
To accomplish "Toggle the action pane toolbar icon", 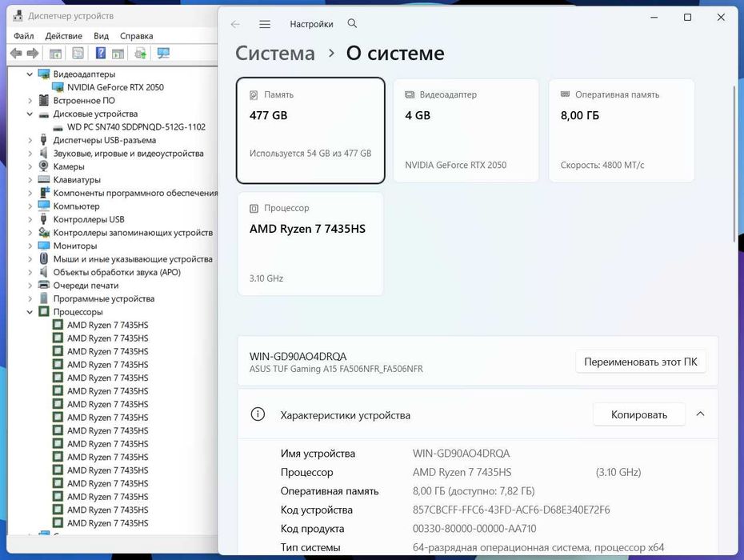I will click(x=118, y=54).
